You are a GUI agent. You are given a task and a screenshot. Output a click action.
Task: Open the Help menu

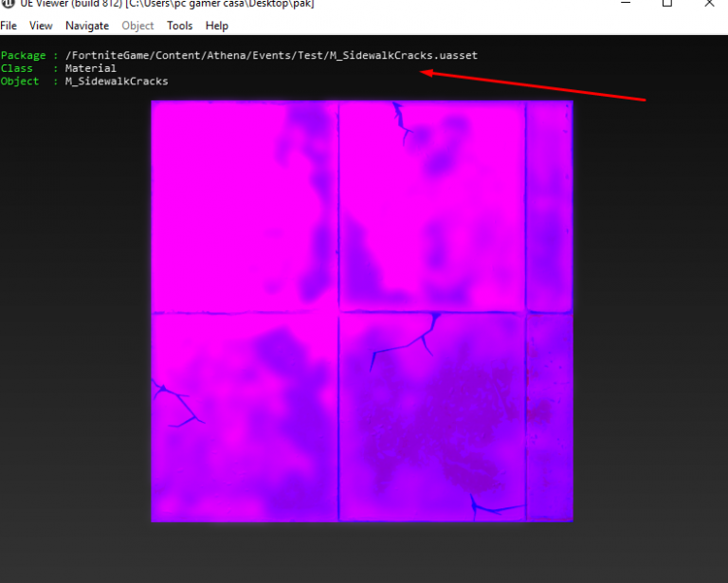tap(217, 26)
